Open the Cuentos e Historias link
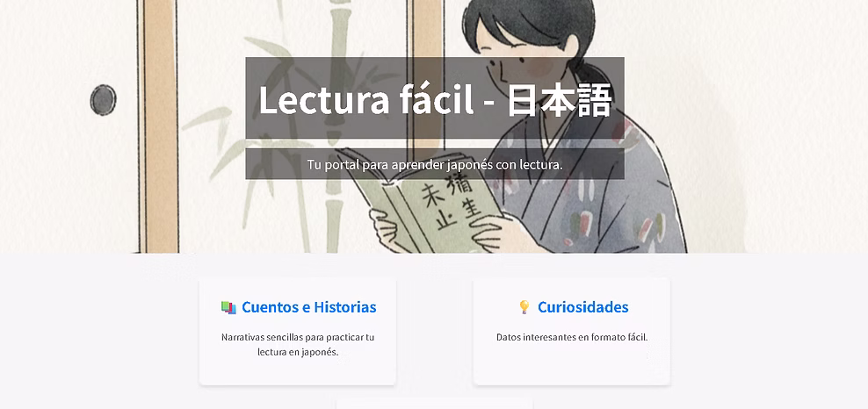This screenshot has height=409, width=868. [x=309, y=307]
